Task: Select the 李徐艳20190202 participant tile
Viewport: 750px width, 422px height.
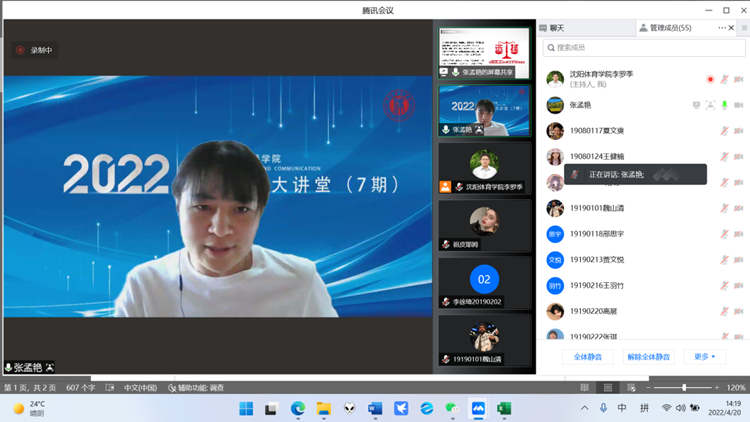Action: [x=484, y=283]
